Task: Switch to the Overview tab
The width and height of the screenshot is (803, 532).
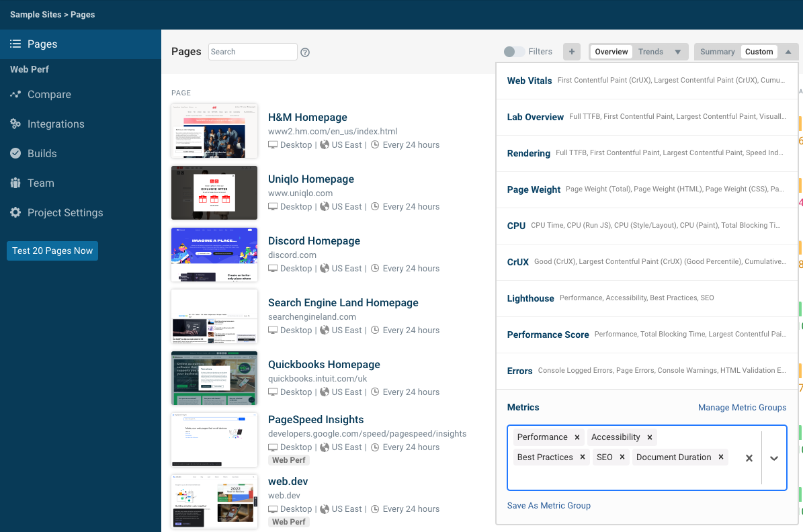Action: click(611, 52)
